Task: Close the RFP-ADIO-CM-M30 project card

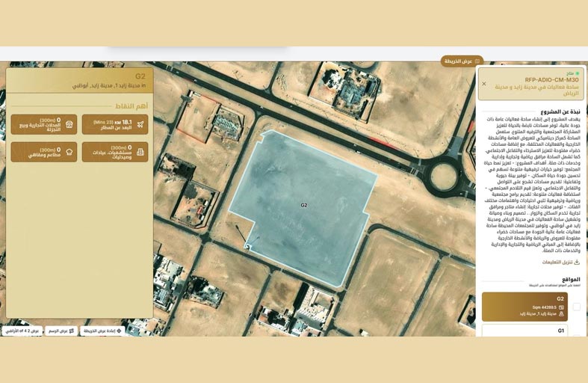Action: (x=483, y=84)
